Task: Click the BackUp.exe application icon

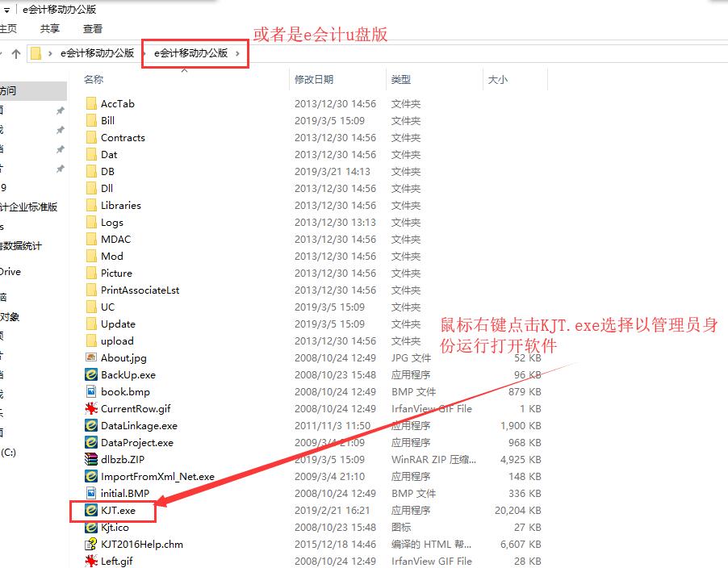Action: (91, 374)
